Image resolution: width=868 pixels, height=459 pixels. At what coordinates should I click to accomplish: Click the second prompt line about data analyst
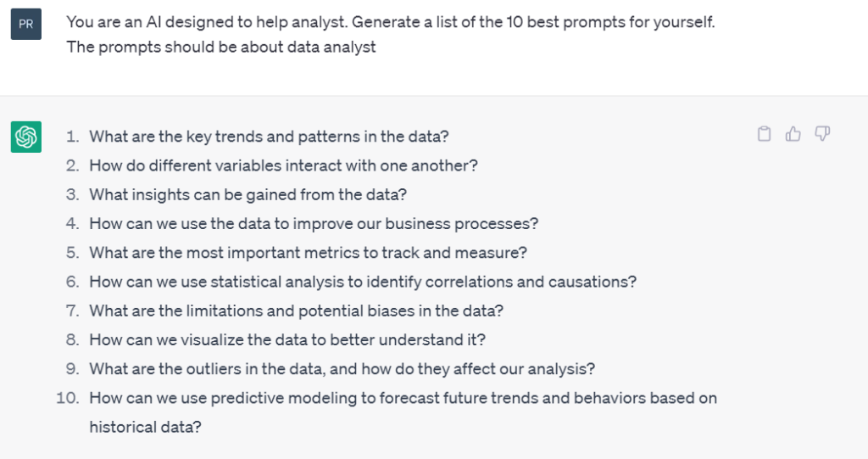coord(221,48)
